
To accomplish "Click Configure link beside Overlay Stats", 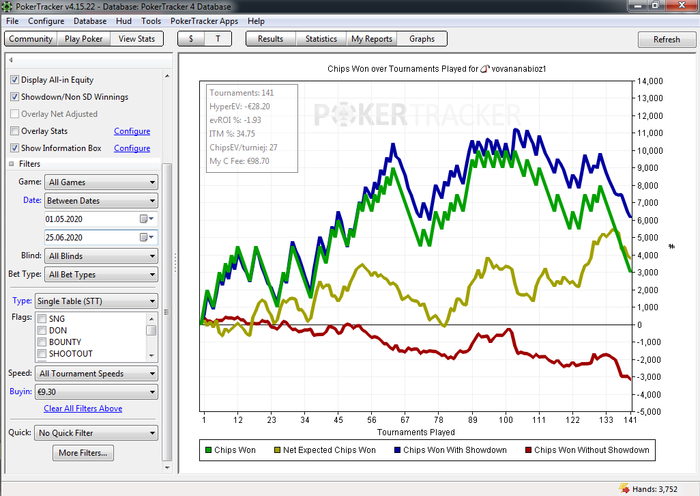I will [132, 131].
